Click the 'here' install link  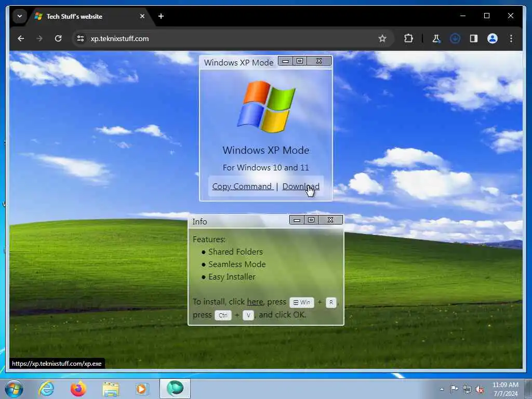pos(255,302)
